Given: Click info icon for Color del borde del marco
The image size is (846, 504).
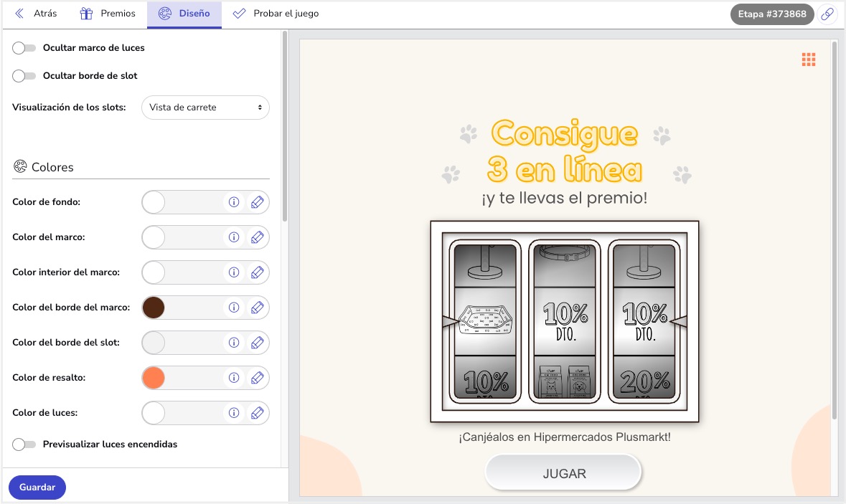Looking at the screenshot, I should click(x=234, y=308).
